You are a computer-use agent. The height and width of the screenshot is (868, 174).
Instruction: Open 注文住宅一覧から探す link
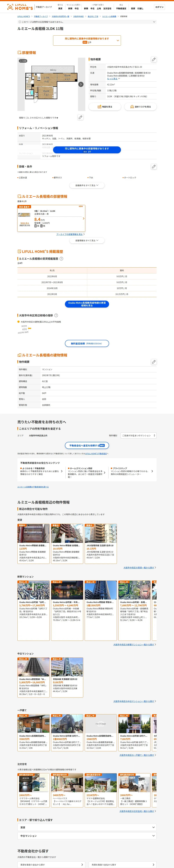coord(137,811)
